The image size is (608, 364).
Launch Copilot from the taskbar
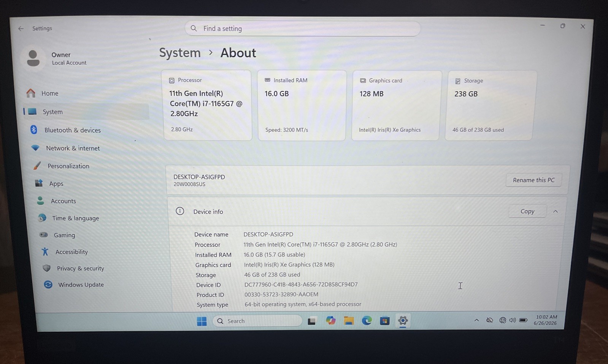click(x=330, y=321)
